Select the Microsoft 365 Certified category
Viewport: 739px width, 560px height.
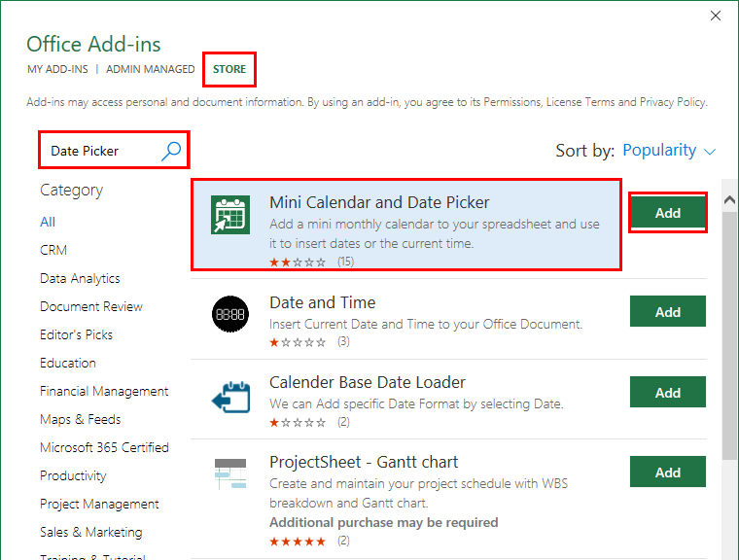(105, 448)
